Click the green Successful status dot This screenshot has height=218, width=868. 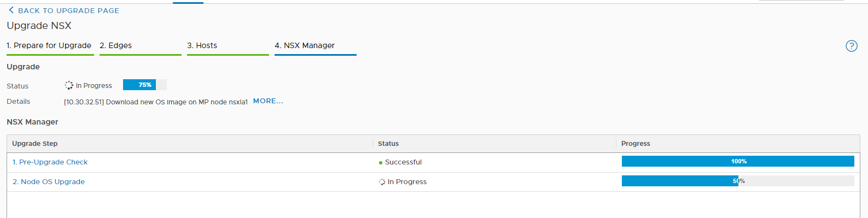click(381, 163)
